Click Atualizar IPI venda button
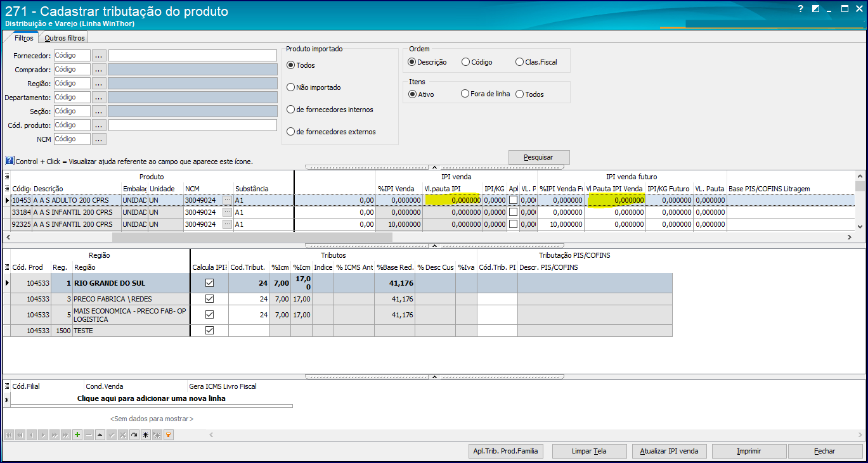The width and height of the screenshot is (868, 463). coord(669,452)
